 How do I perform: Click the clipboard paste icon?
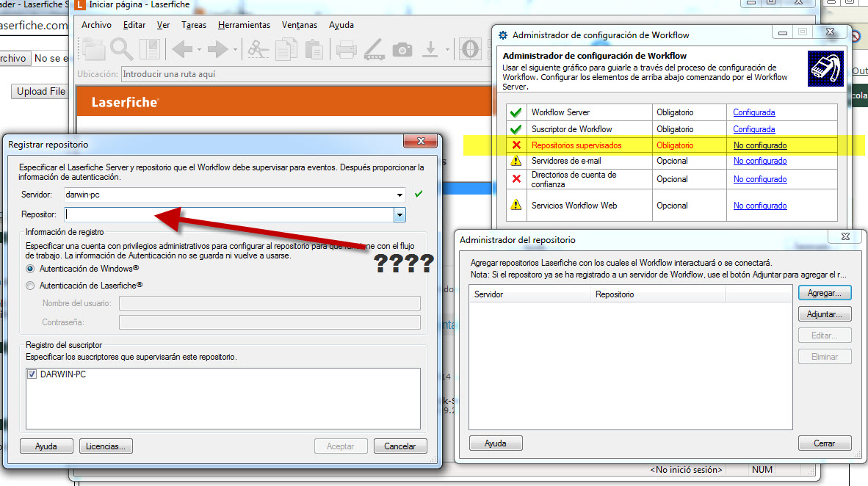click(x=314, y=49)
